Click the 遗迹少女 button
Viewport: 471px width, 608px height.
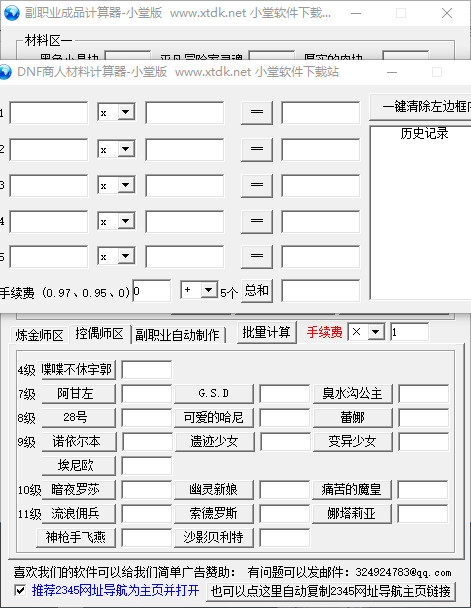215,442
